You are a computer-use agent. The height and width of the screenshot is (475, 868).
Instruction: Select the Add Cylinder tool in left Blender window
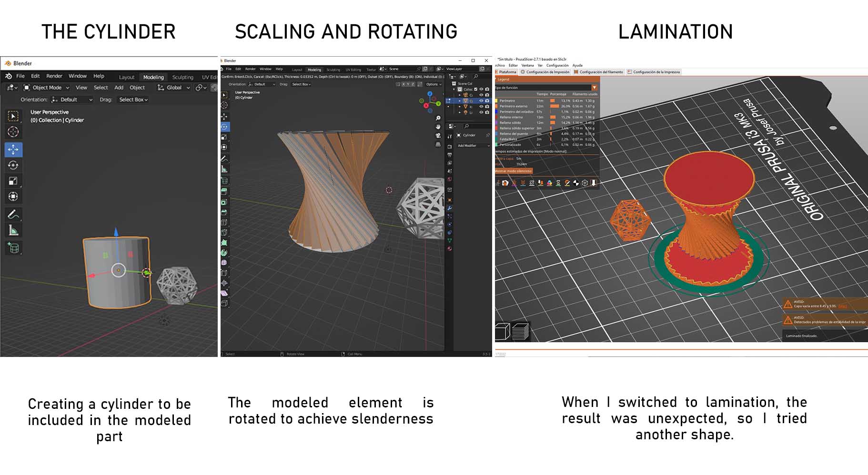pyautogui.click(x=13, y=248)
